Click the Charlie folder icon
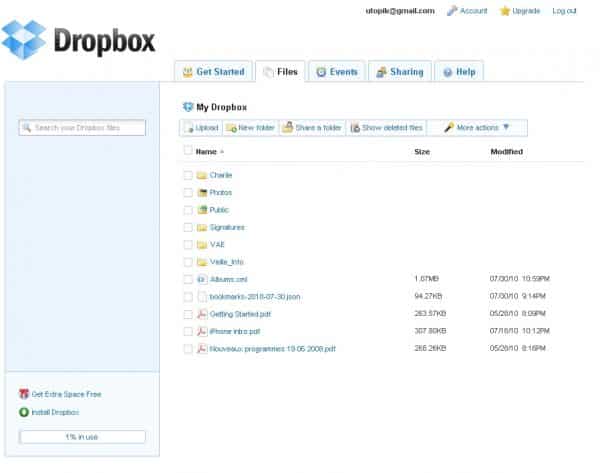The height and width of the screenshot is (473, 600). (x=202, y=175)
